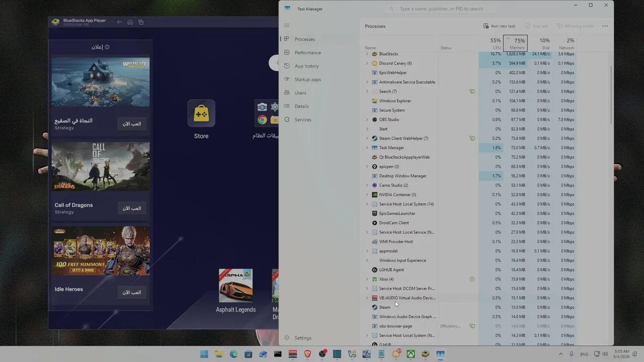Open Chrome icon in BlueStacks system folder

pos(262,120)
